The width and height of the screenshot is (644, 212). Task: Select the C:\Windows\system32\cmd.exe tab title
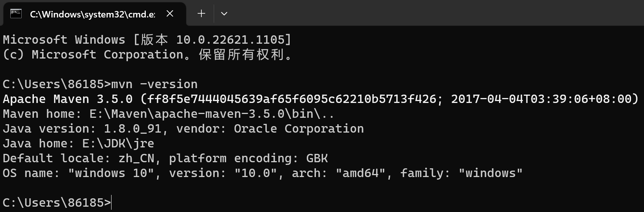point(92,14)
